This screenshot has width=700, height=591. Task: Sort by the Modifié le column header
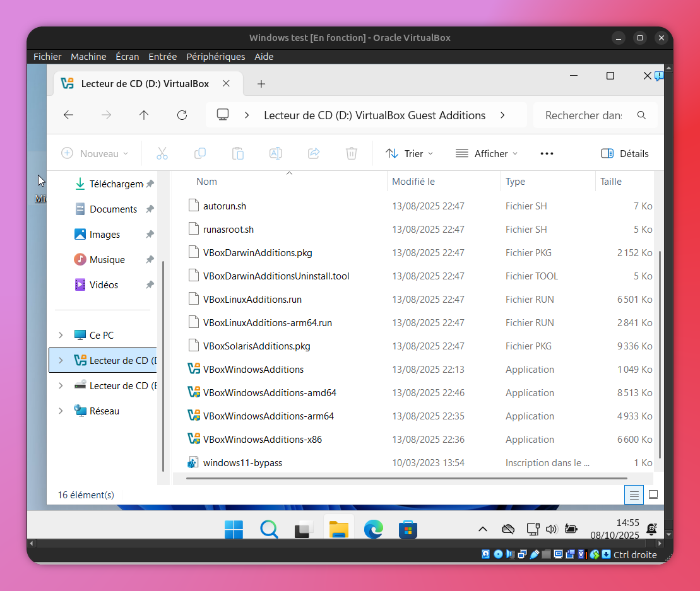(x=413, y=181)
